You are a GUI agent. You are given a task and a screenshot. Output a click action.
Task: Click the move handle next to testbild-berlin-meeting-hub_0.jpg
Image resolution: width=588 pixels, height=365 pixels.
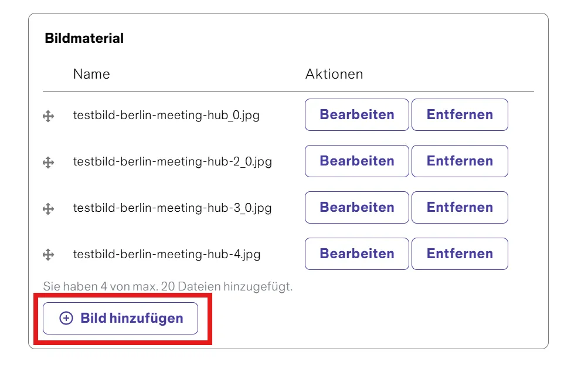click(x=49, y=115)
